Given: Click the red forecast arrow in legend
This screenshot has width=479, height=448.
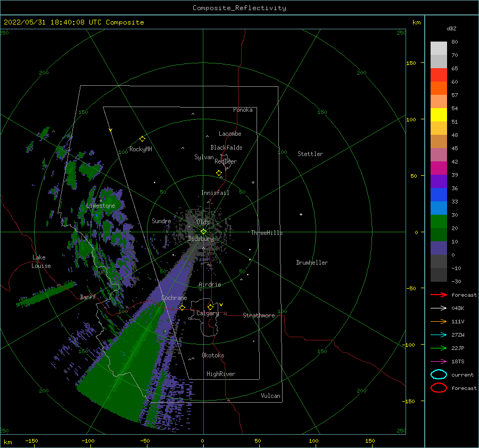Looking at the screenshot, I should click(x=439, y=295).
